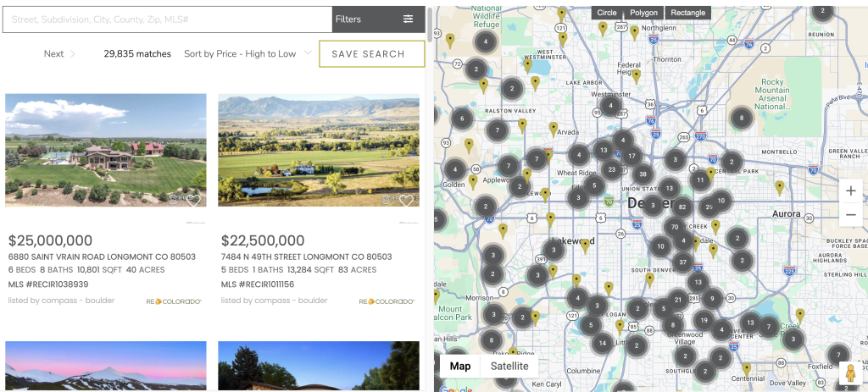Open 6880 Saint Vrain Road listing address
The width and height of the screenshot is (868, 392).
[102, 257]
